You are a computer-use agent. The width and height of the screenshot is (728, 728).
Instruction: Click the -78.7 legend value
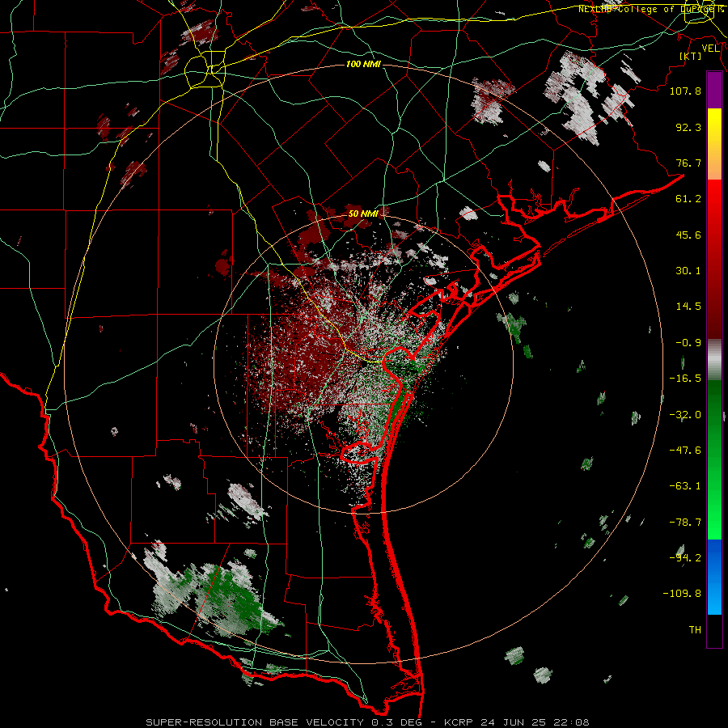[685, 523]
